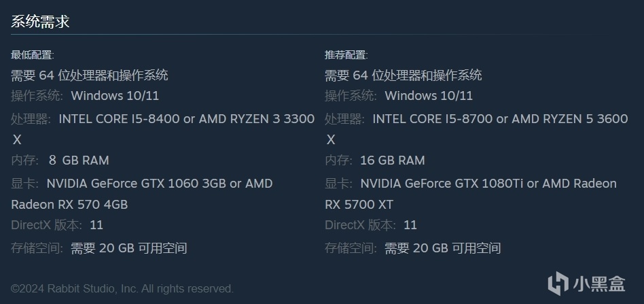
Task: Click the 系统需求 heading
Action: click(x=40, y=21)
